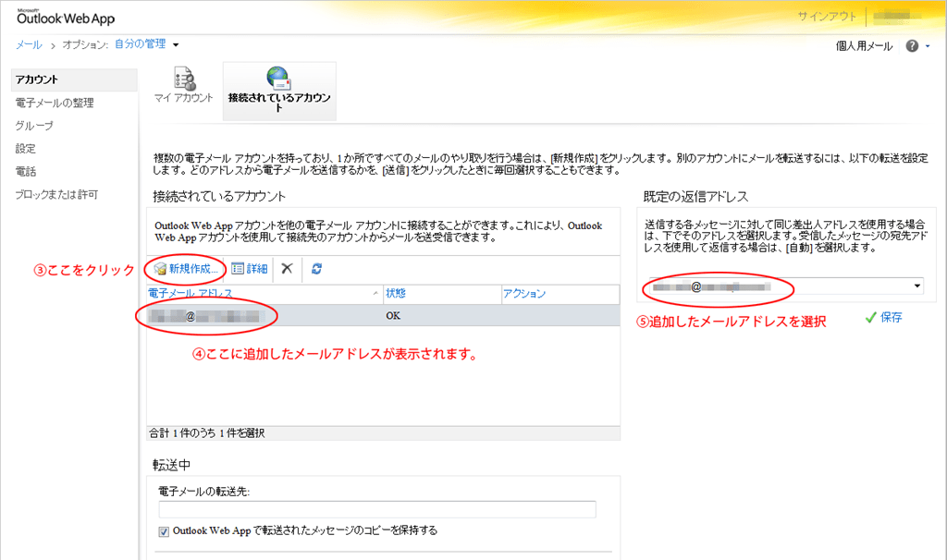This screenshot has height=560, width=947.
Task: Open 詳細 for the selected account
Action: 250,269
